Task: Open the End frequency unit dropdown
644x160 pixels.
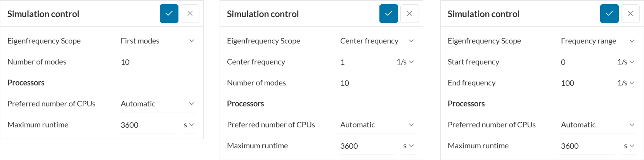Action: (626, 83)
